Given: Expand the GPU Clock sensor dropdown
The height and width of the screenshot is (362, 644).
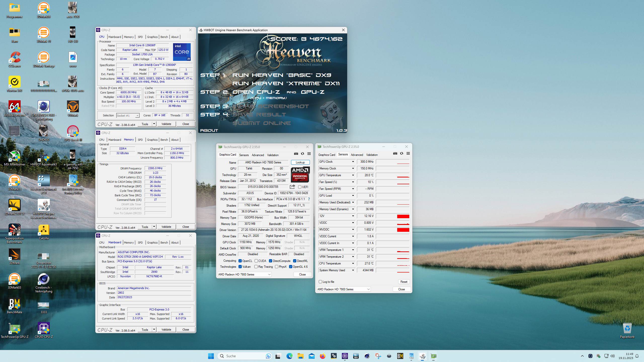Looking at the screenshot, I should click(x=353, y=162).
